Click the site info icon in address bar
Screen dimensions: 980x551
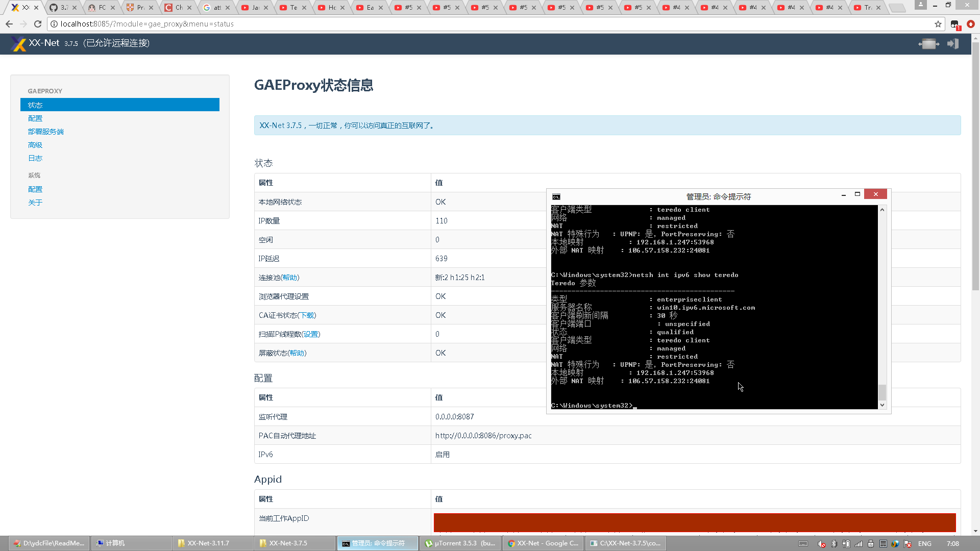pos(54,24)
